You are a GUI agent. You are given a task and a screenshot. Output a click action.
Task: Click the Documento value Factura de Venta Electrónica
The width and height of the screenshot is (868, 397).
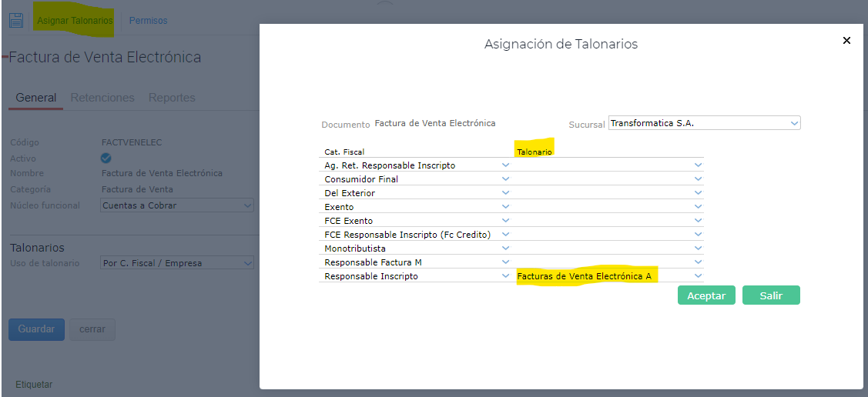pos(435,123)
